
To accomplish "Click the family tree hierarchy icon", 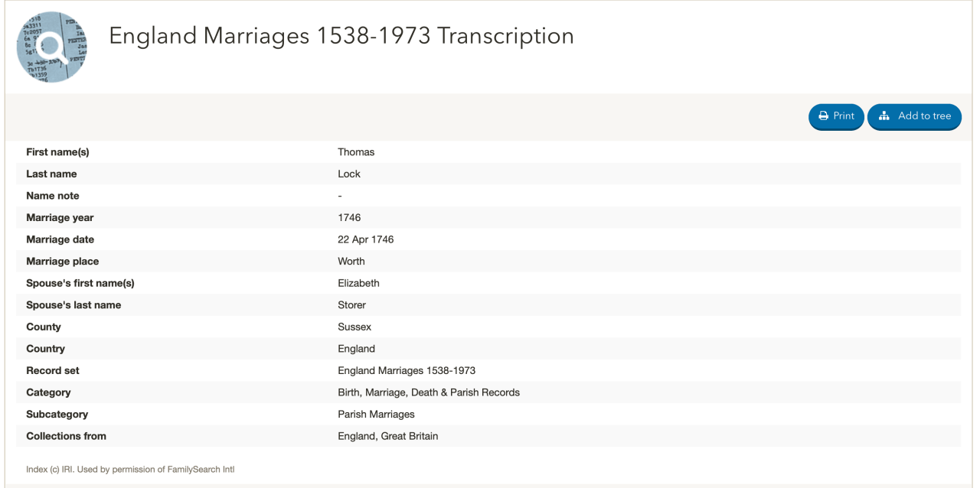I will [884, 116].
